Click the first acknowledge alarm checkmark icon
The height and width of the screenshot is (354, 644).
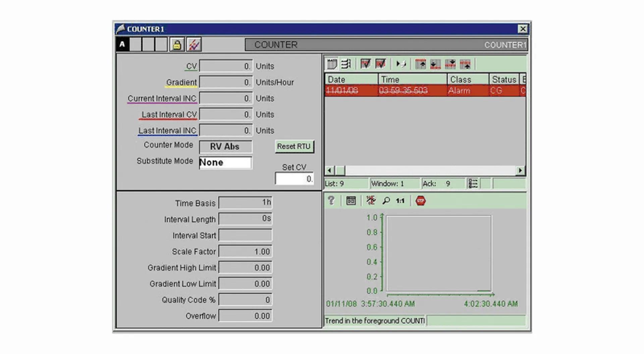coord(365,64)
